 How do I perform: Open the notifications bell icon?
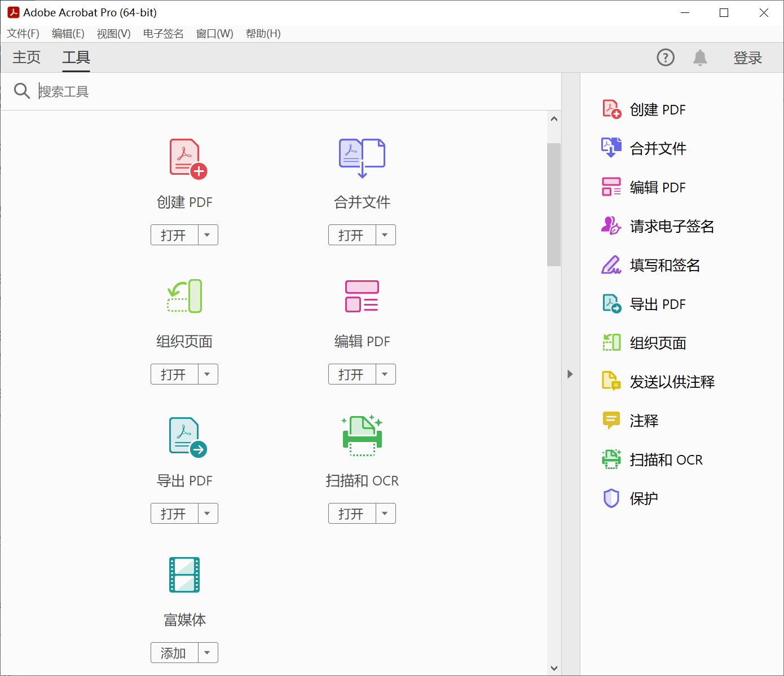(700, 58)
